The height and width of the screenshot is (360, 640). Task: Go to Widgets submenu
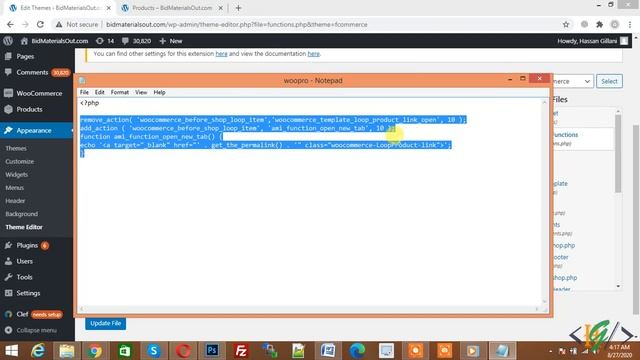point(17,174)
